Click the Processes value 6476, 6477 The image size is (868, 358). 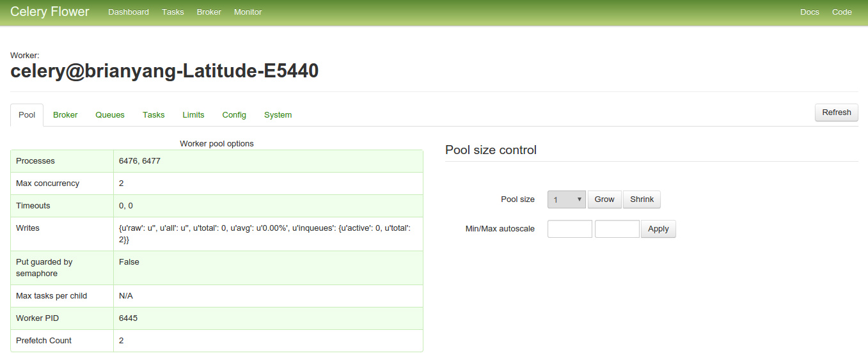tap(139, 161)
